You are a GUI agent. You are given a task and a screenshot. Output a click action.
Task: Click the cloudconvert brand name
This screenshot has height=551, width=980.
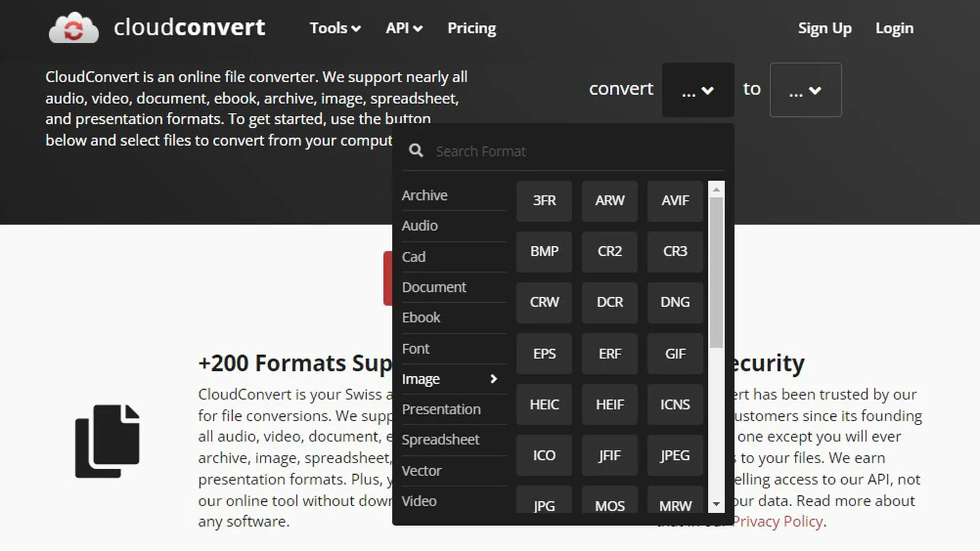[x=189, y=28]
